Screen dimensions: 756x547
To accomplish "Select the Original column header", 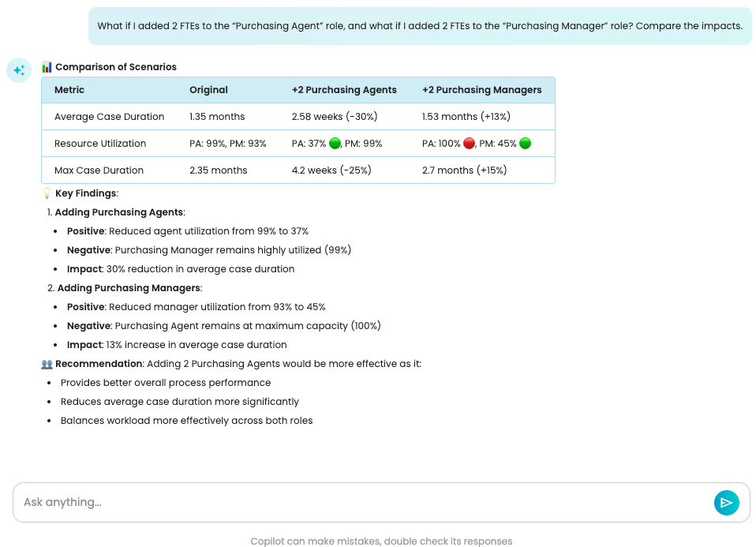I will [208, 90].
